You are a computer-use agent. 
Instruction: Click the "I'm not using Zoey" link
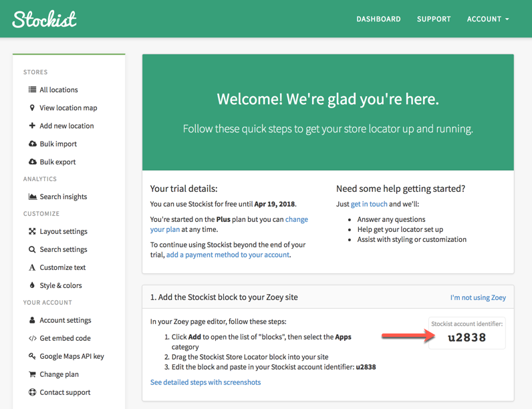point(478,297)
